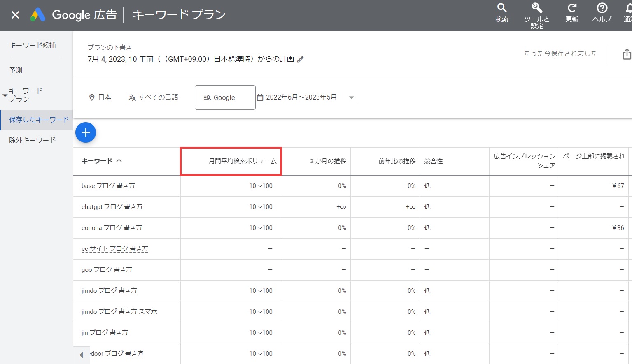Click the calendar icon by date range
Image resolution: width=632 pixels, height=364 pixels.
(x=260, y=97)
